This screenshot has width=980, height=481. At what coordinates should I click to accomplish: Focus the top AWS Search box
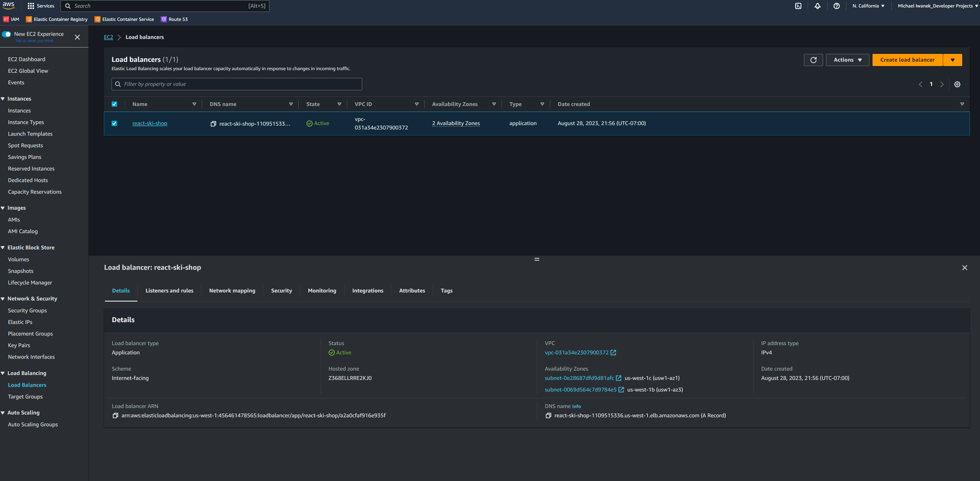click(165, 6)
